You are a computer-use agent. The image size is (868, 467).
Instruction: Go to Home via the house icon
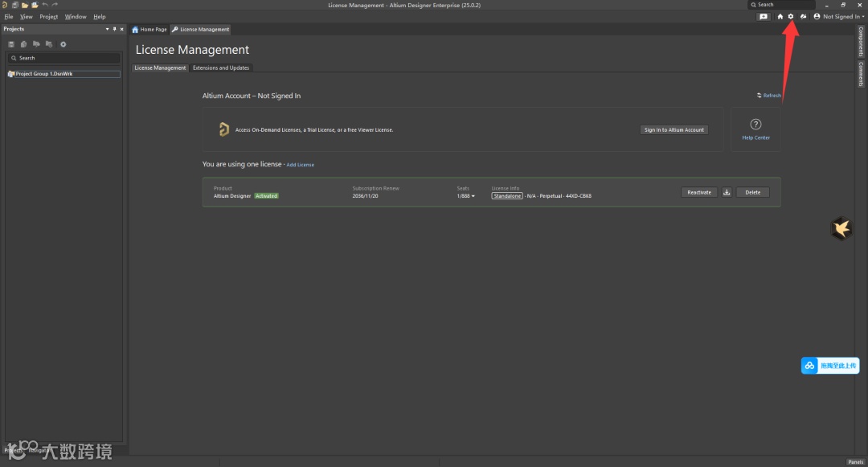(x=780, y=17)
